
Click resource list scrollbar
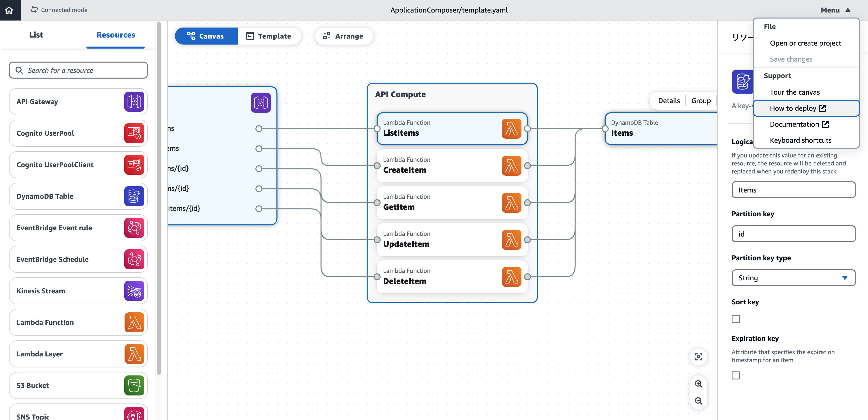click(x=159, y=198)
